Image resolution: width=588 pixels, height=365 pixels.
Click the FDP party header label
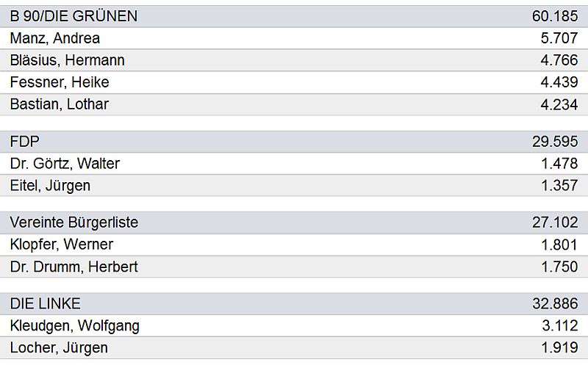tap(25, 142)
